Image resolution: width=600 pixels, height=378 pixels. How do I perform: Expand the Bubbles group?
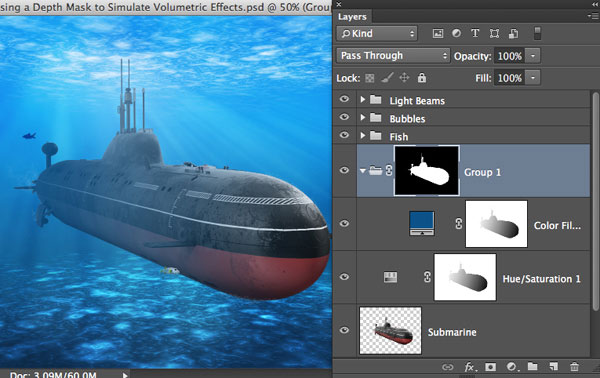pos(363,117)
